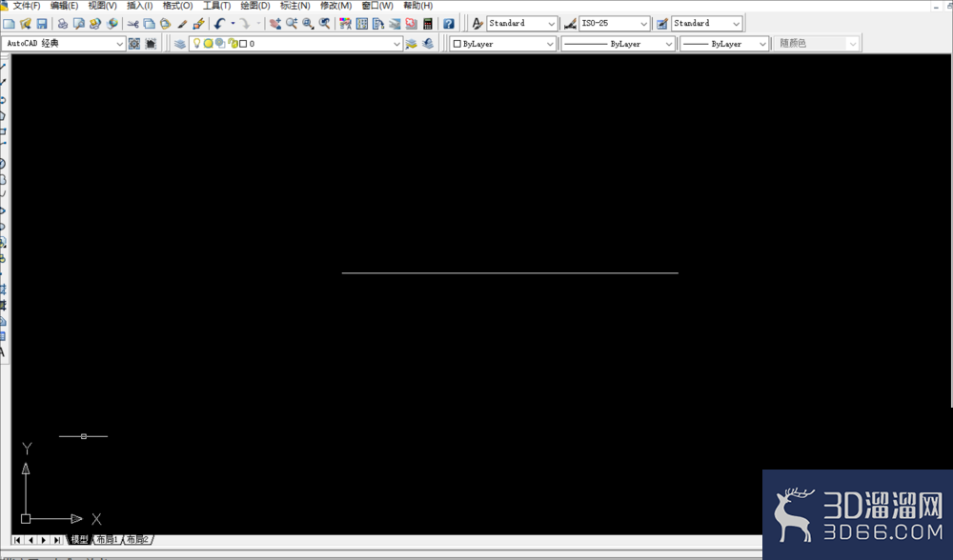Click the Undo arrow icon
This screenshot has width=953, height=560.
click(x=219, y=24)
